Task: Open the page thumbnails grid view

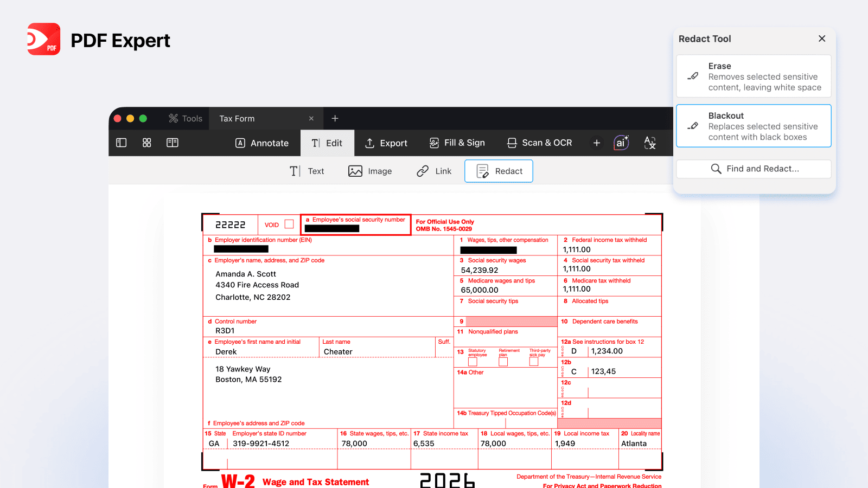Action: coord(147,143)
